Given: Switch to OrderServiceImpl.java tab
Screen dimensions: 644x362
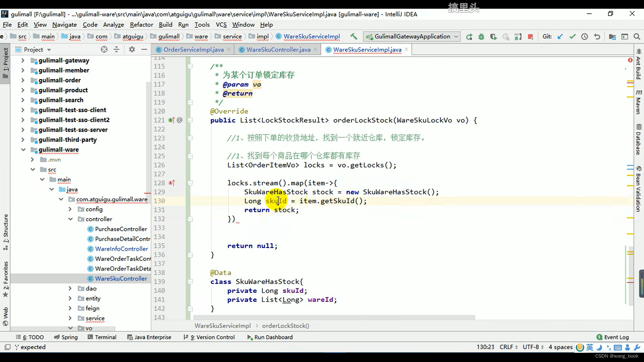Looking at the screenshot, I should (193, 50).
